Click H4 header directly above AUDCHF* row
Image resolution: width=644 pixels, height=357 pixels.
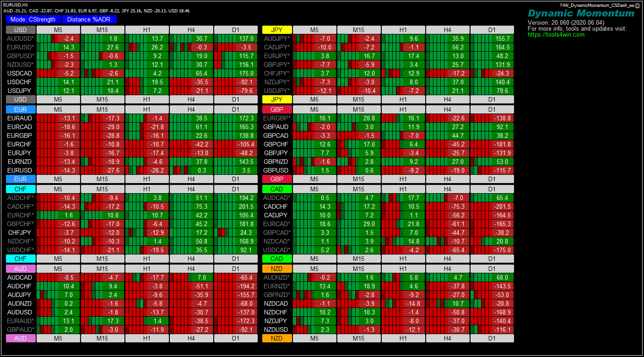pos(191,189)
